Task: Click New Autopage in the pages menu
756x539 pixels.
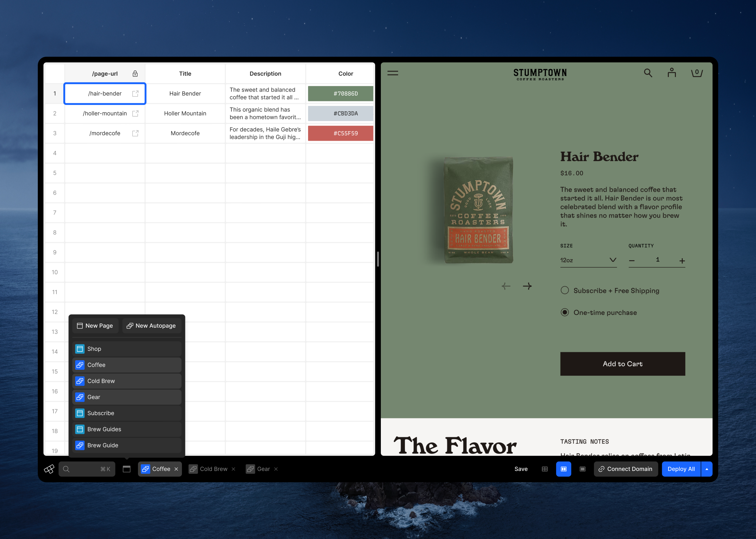Action: coord(151,326)
